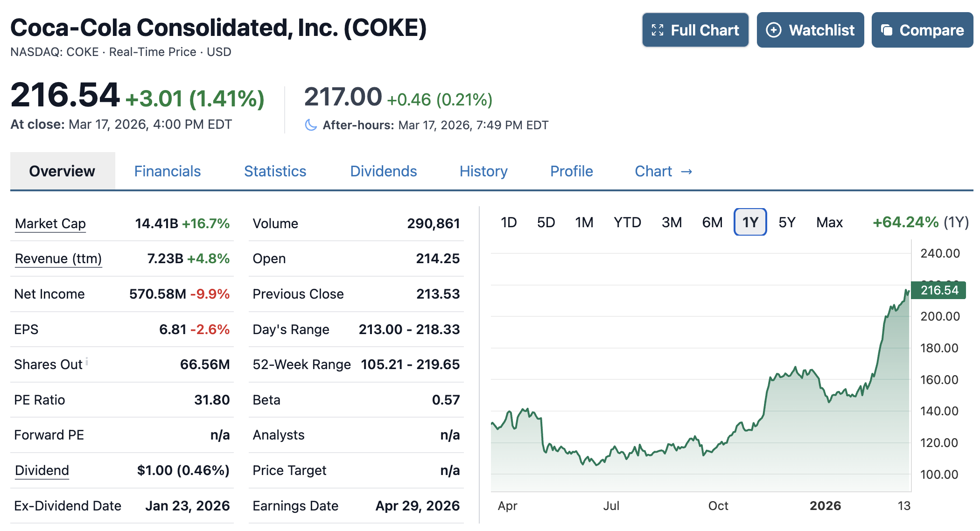Set chart period to 6M

(x=712, y=222)
